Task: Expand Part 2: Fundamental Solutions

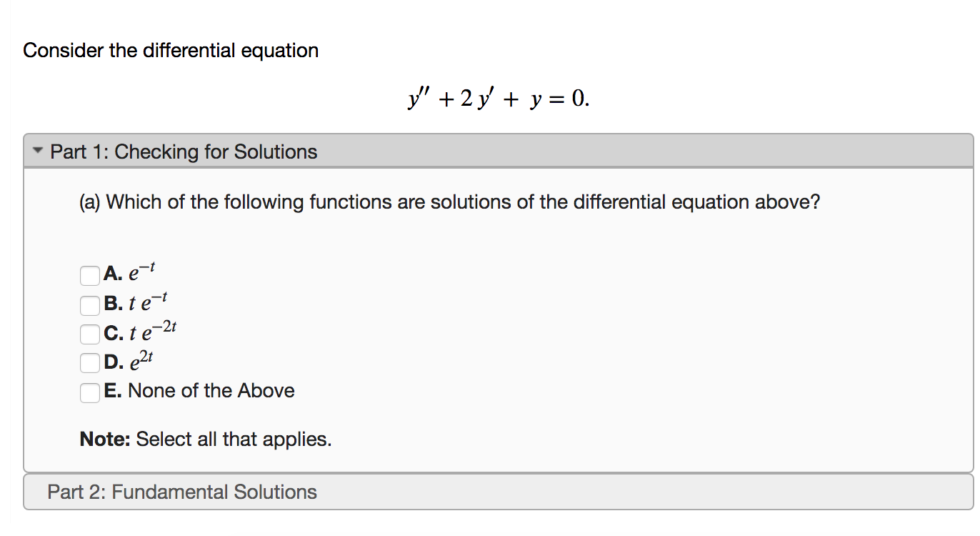Action: point(182,492)
